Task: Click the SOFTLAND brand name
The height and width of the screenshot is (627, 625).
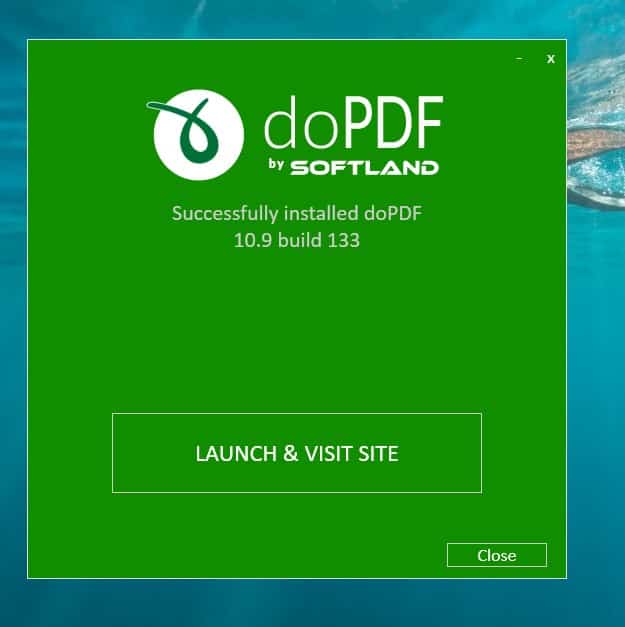Action: point(365,168)
